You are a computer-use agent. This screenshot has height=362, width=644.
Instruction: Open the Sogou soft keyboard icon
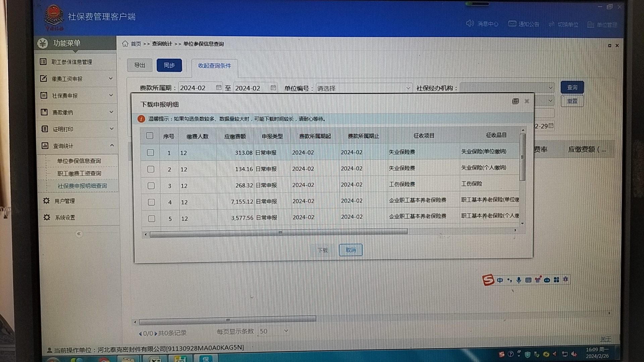pos(528,280)
